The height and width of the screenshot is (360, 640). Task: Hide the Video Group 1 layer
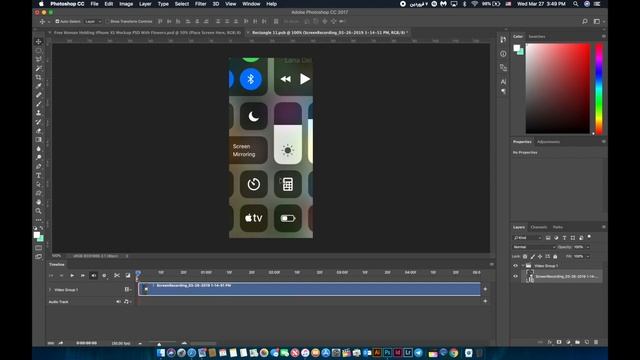coord(515,266)
